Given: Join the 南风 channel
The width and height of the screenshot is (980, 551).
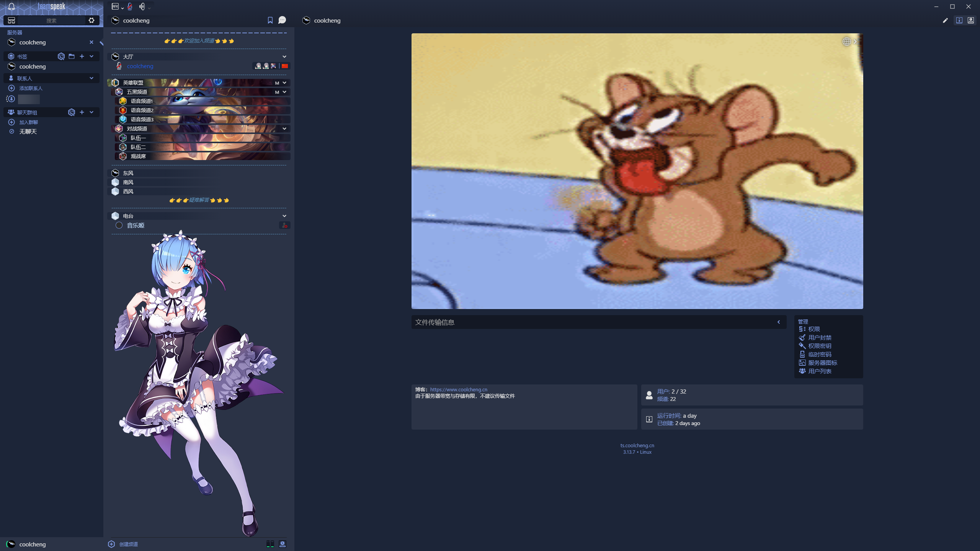Looking at the screenshot, I should [199, 182].
